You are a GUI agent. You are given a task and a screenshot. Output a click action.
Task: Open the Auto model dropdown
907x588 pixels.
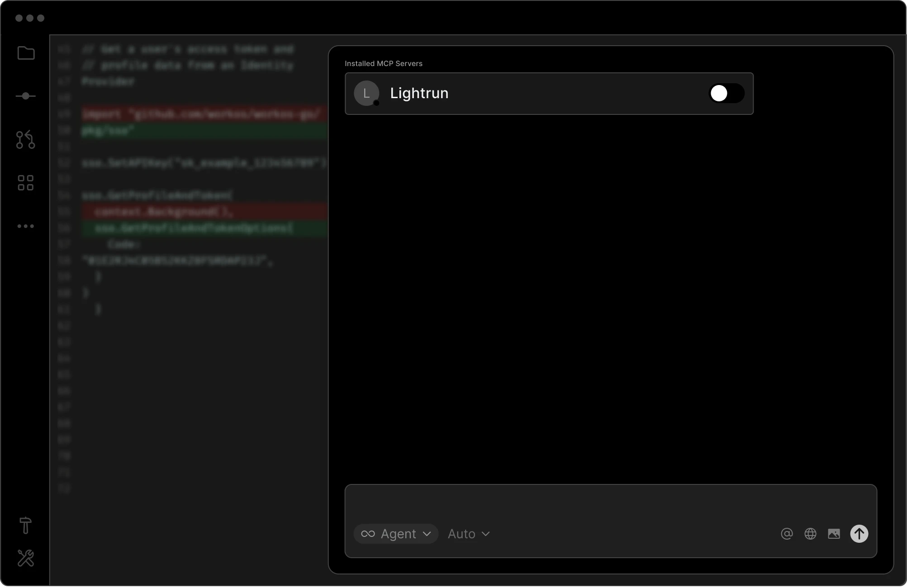469,534
